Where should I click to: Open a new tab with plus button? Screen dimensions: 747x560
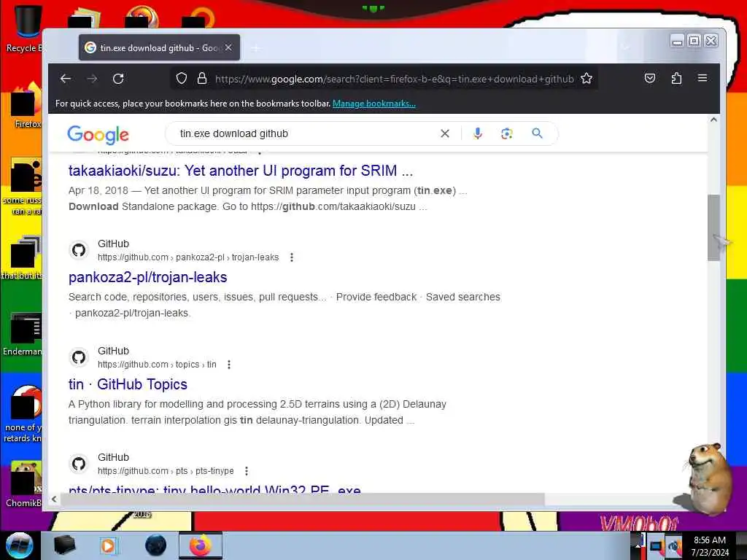coord(256,48)
